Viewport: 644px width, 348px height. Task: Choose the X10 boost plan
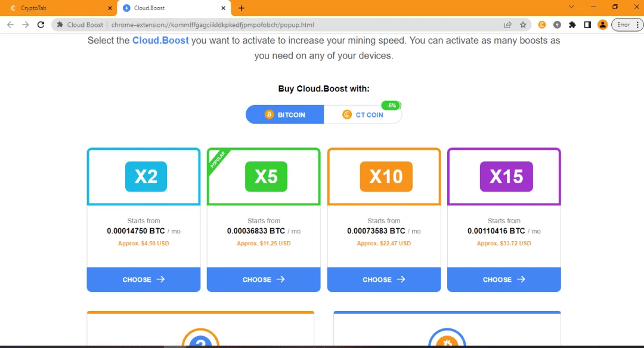pyautogui.click(x=384, y=279)
